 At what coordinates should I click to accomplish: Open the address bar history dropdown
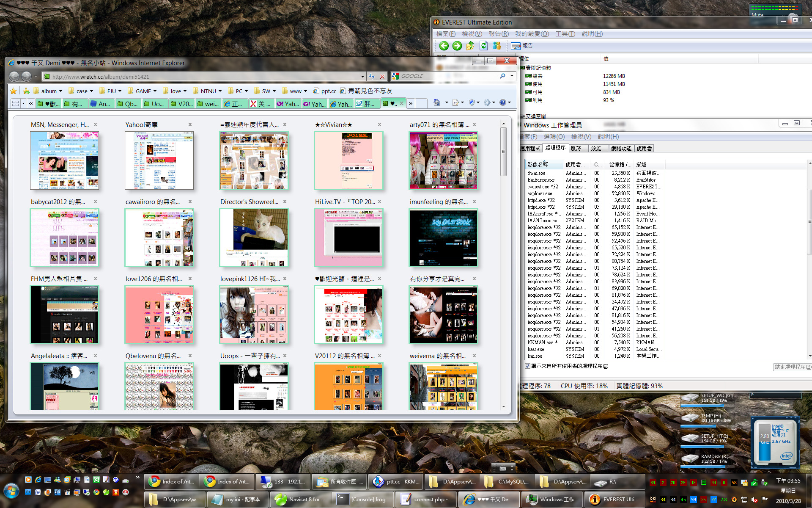(362, 77)
